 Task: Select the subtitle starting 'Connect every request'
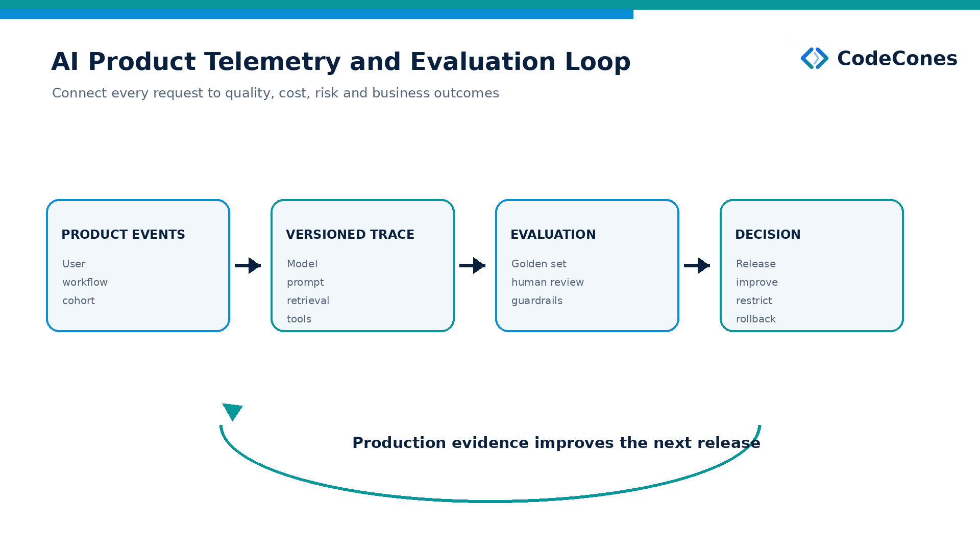click(276, 93)
